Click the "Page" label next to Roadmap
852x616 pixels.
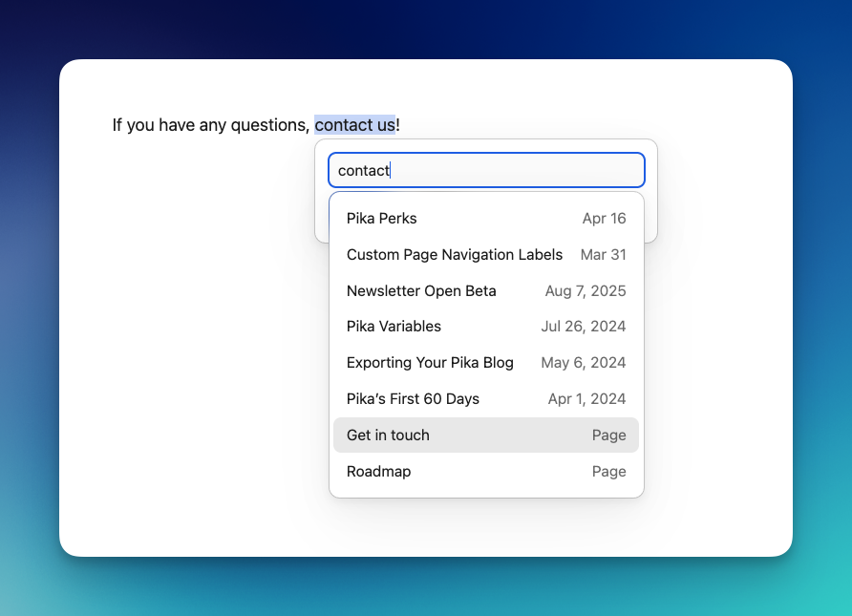click(x=608, y=471)
